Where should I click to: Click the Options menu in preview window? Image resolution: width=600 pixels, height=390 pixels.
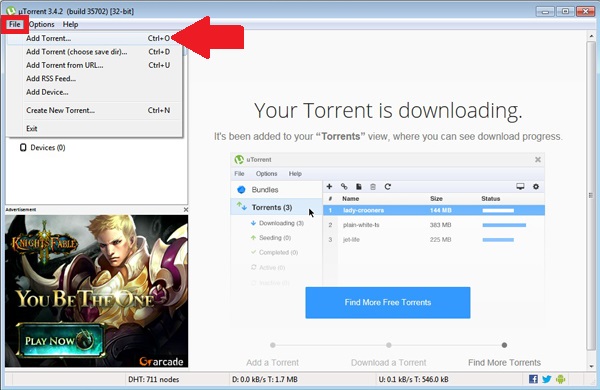266,174
